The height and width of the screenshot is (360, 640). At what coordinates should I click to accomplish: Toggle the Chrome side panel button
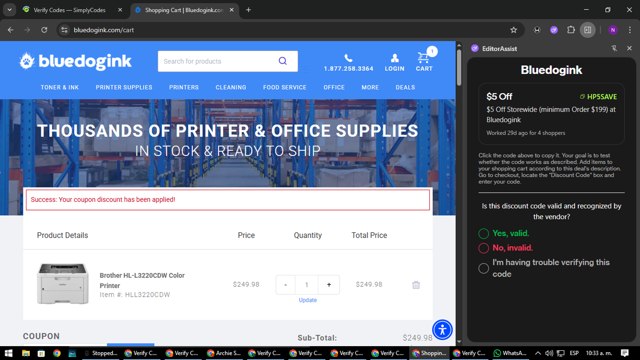[x=588, y=30]
